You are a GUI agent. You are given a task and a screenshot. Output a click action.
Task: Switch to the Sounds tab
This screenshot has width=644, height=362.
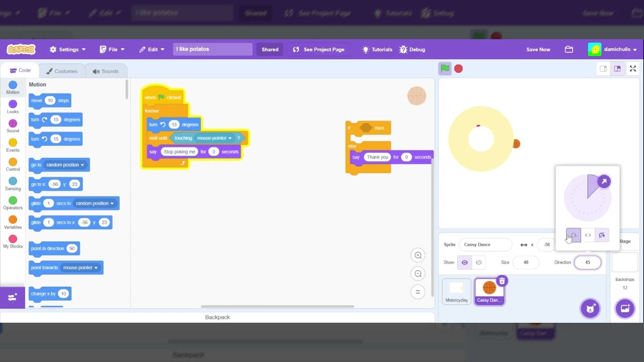click(x=106, y=71)
